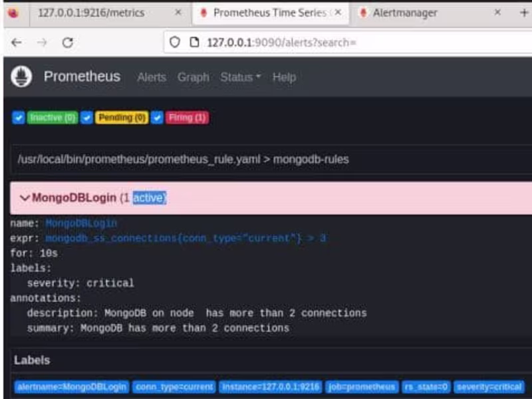Toggle the Pending alerts checkbox

(x=87, y=118)
